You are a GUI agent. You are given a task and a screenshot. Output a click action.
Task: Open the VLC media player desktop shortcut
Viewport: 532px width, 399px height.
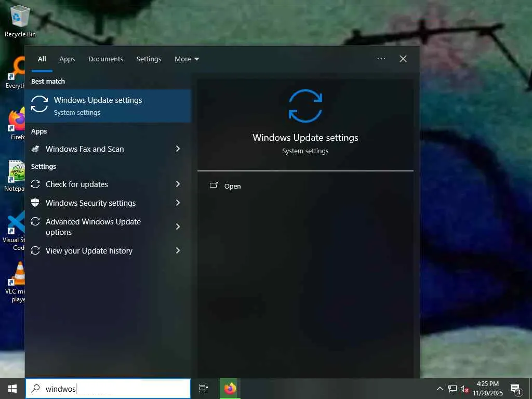14,282
